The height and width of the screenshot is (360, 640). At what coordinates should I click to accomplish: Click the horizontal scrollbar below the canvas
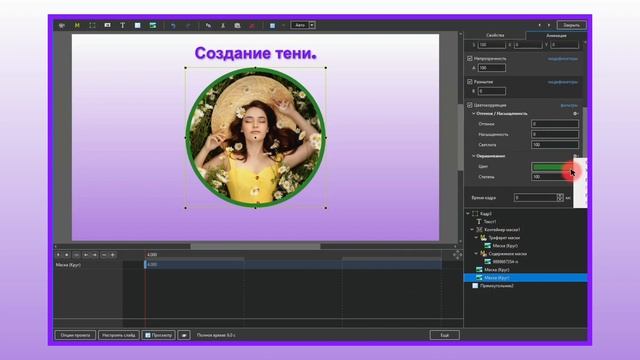tap(256, 247)
